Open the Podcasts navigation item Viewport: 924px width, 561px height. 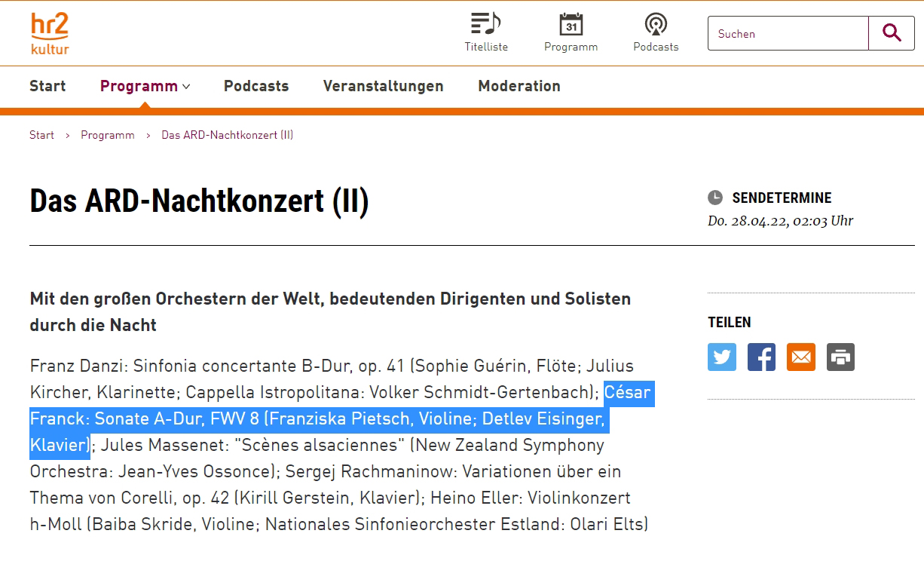pos(256,86)
